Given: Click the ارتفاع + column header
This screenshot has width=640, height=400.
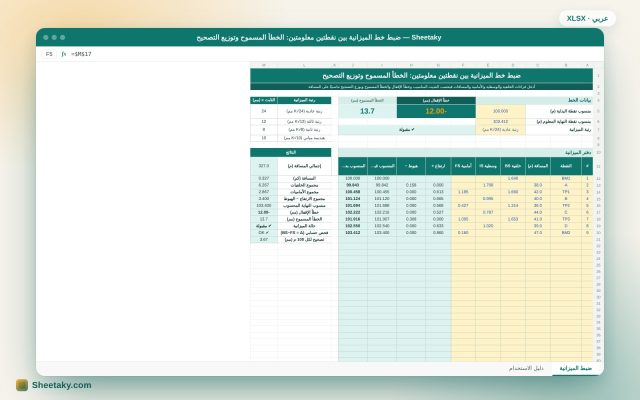Looking at the screenshot, I should coord(438,166).
